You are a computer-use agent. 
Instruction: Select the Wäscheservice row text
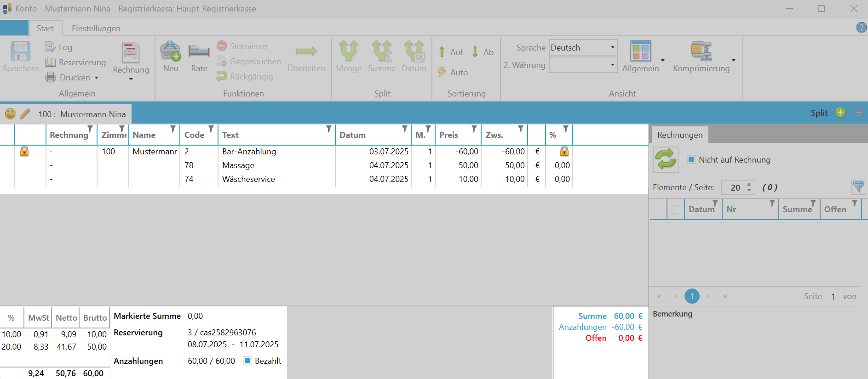coord(248,179)
